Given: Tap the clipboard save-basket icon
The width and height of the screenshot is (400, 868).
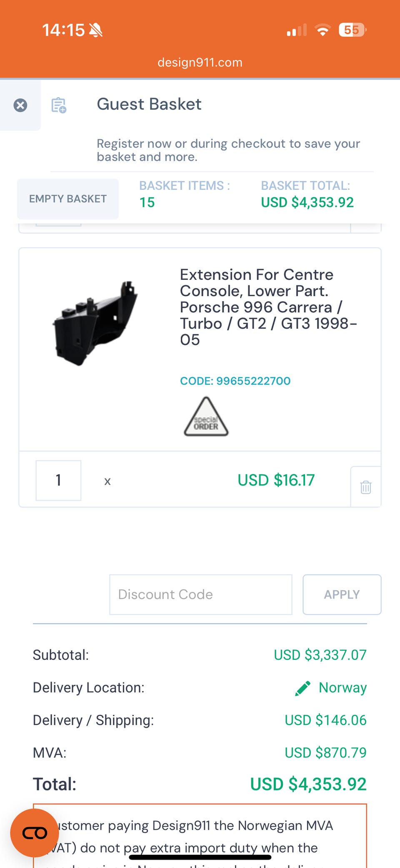Looking at the screenshot, I should pos(59,105).
